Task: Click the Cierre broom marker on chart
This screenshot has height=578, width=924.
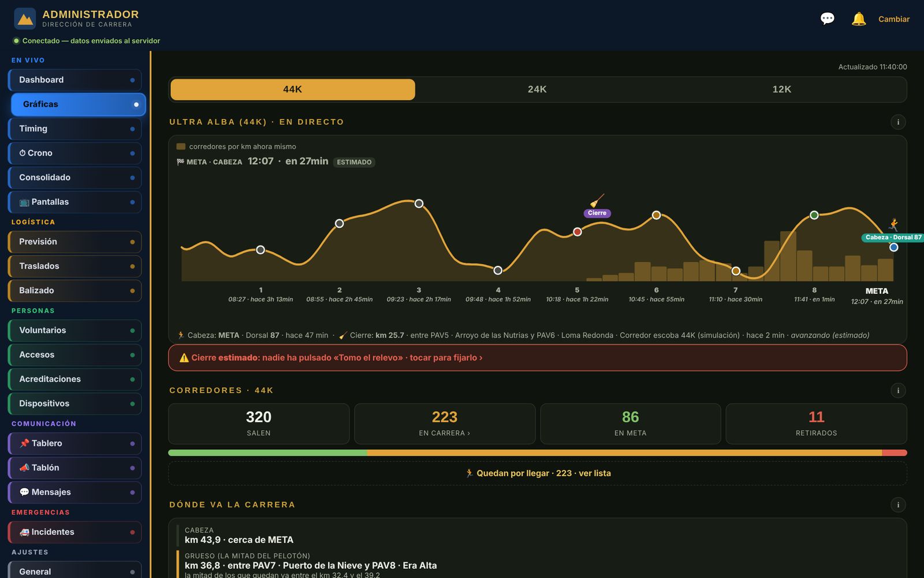Action: (x=597, y=206)
